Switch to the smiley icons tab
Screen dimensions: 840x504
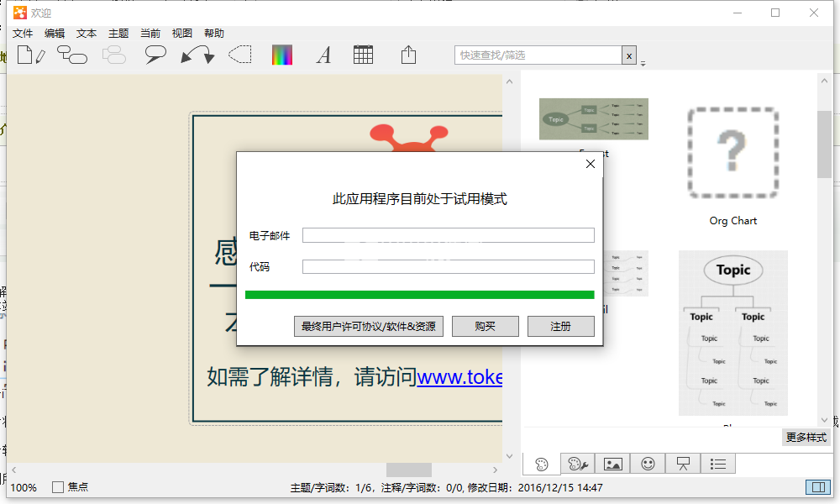648,464
